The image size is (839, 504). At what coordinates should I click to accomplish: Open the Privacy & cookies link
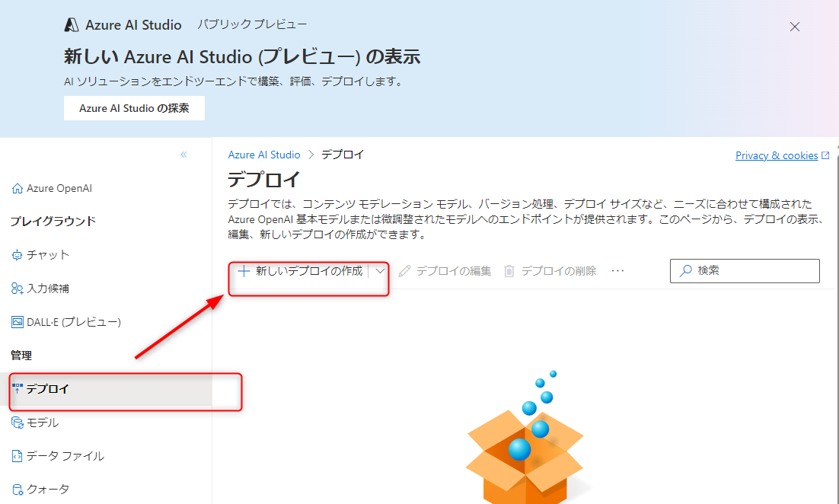click(x=777, y=155)
